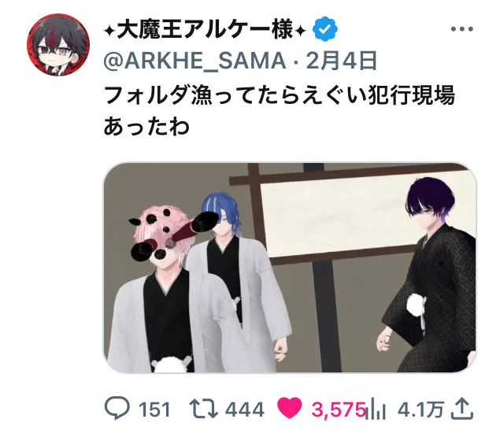Open the reply speech bubble icon
The image size is (504, 441).
117,408
